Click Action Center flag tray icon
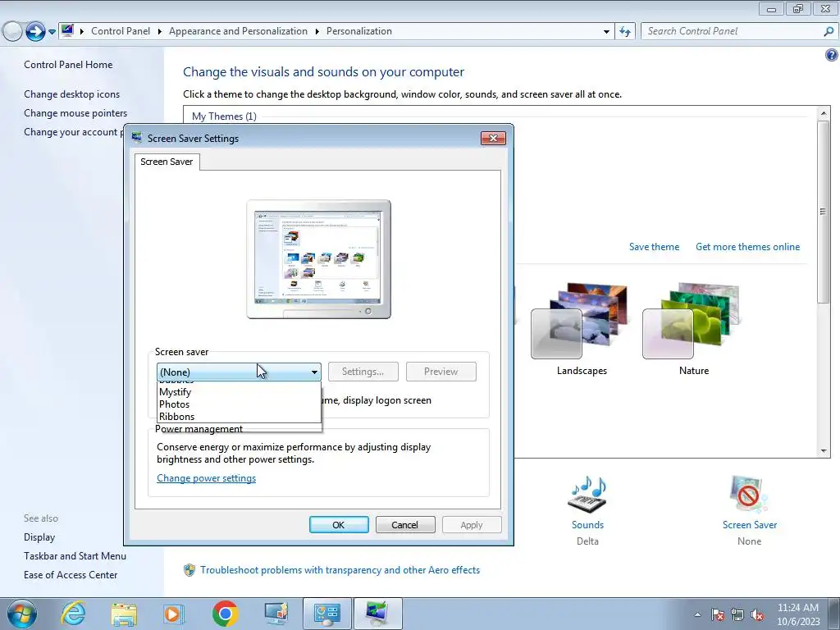The height and width of the screenshot is (630, 840). (718, 614)
